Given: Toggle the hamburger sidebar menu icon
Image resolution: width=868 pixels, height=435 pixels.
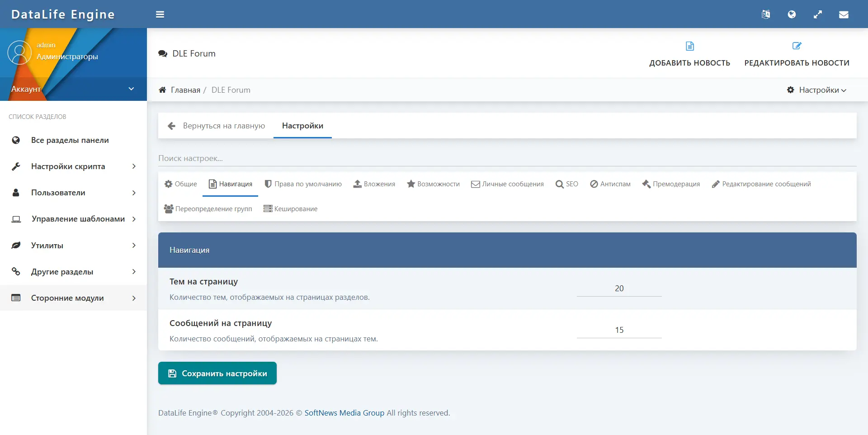Looking at the screenshot, I should pyautogui.click(x=160, y=14).
